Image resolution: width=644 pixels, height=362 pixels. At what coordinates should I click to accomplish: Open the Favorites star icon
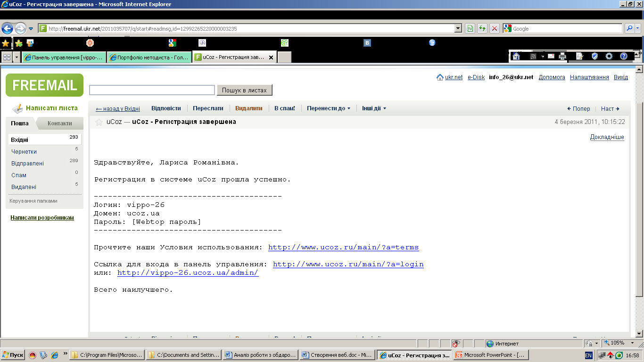tap(6, 43)
